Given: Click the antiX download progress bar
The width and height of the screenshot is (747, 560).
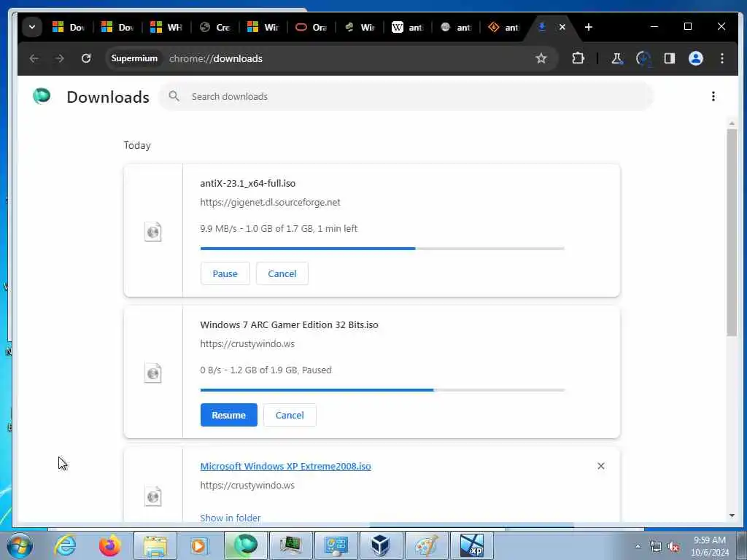Looking at the screenshot, I should [382, 249].
